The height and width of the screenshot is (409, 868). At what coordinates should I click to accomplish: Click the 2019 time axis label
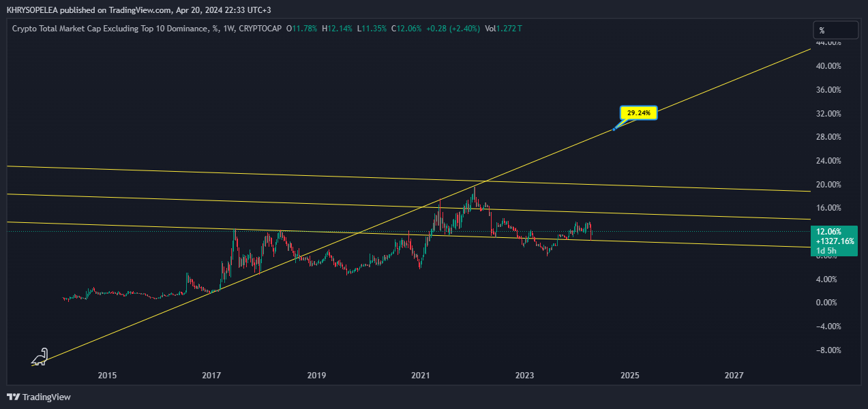click(x=316, y=376)
